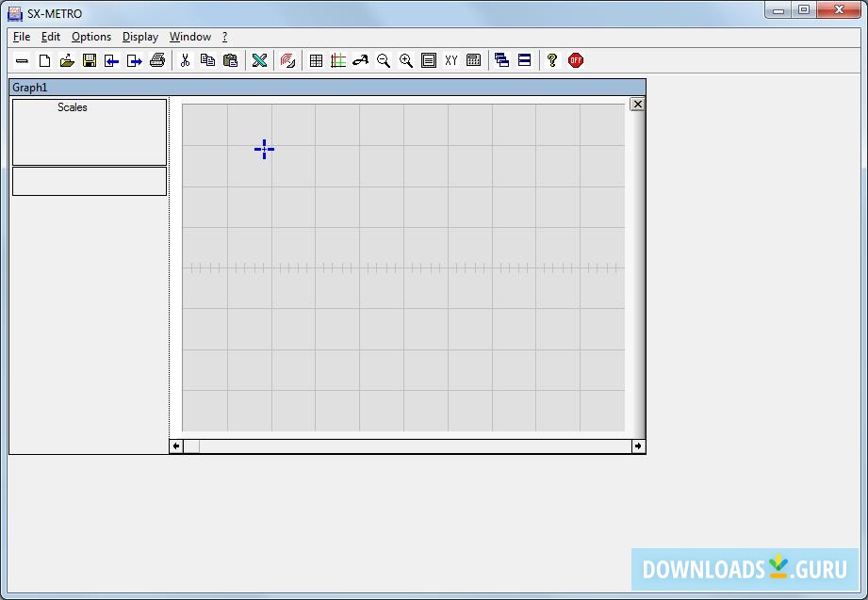Paste with the clipboard icon
This screenshot has height=600, width=868.
point(230,60)
